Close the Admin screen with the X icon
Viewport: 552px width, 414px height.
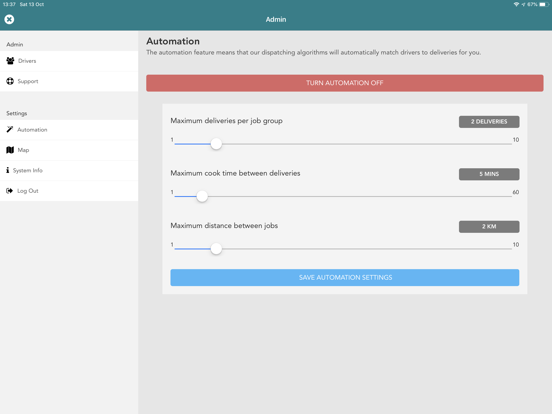point(10,19)
